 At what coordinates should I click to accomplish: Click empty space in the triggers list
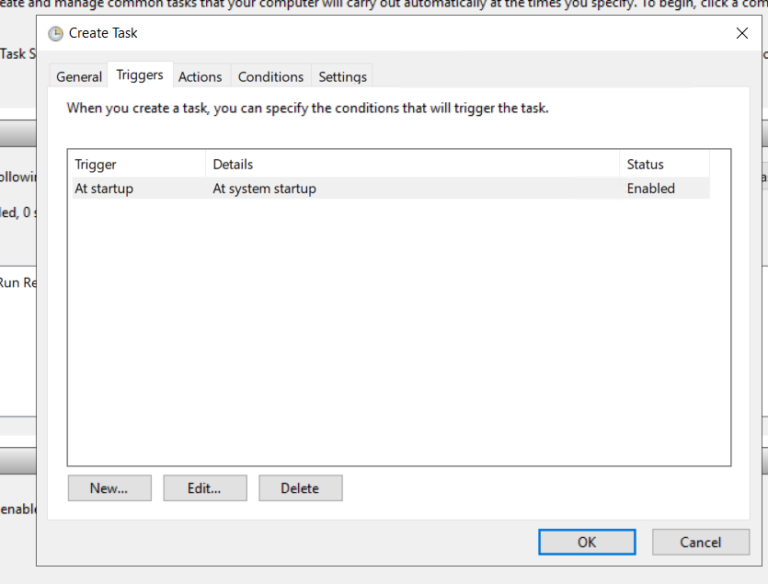pyautogui.click(x=398, y=330)
